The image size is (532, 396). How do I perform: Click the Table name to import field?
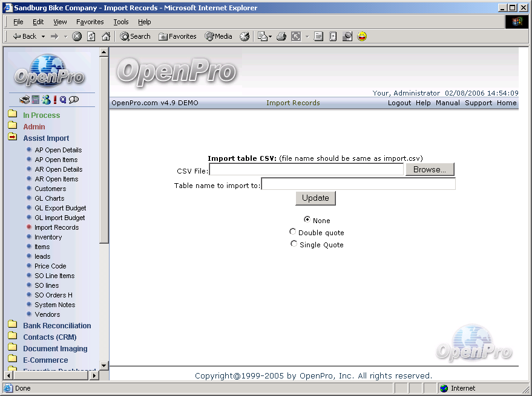(x=358, y=184)
